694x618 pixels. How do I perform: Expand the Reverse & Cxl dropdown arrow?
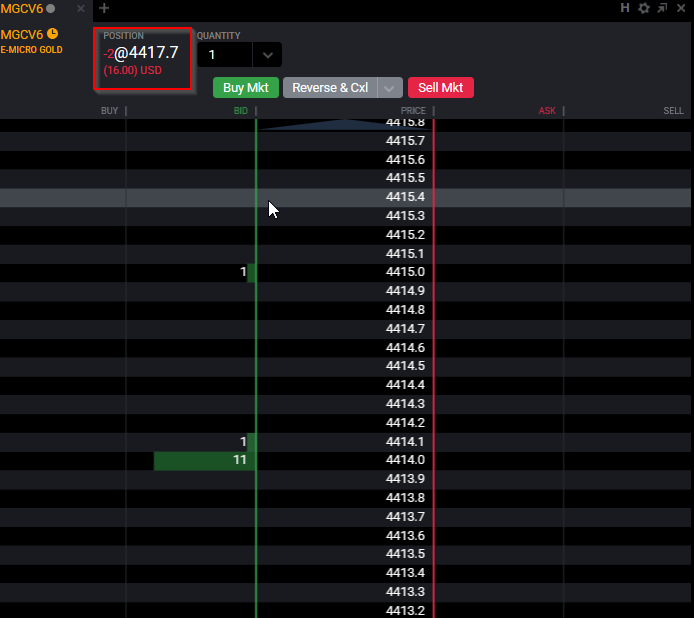pyautogui.click(x=389, y=87)
